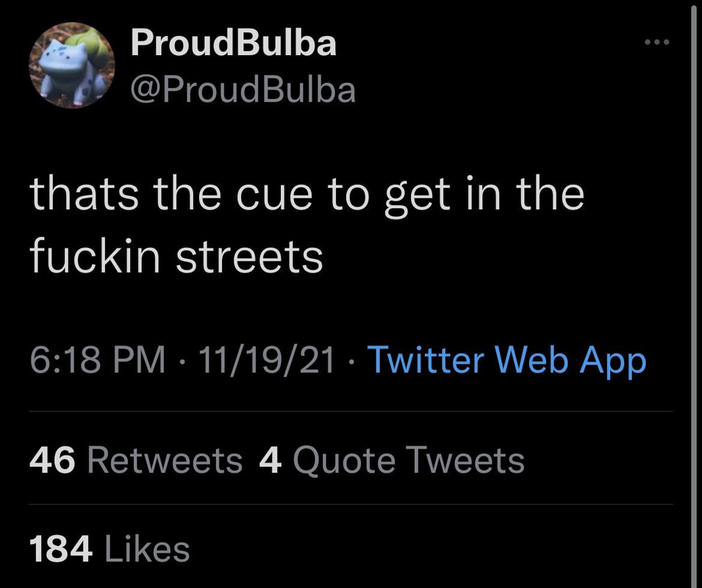
Task: Click the @ProudBulba handle
Action: [x=243, y=90]
